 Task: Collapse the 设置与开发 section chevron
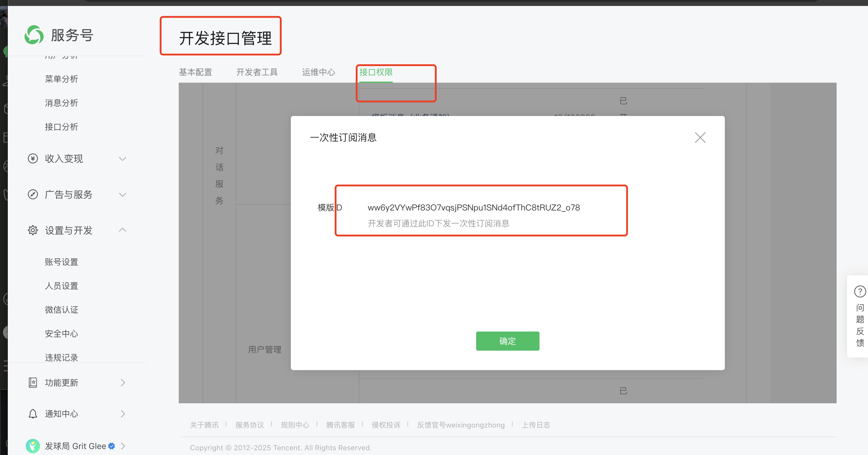[123, 230]
